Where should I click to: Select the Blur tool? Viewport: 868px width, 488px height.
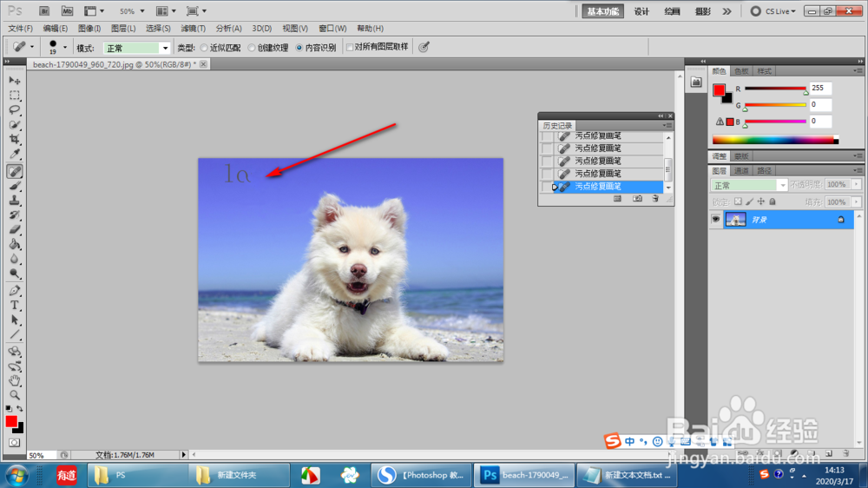[15, 259]
